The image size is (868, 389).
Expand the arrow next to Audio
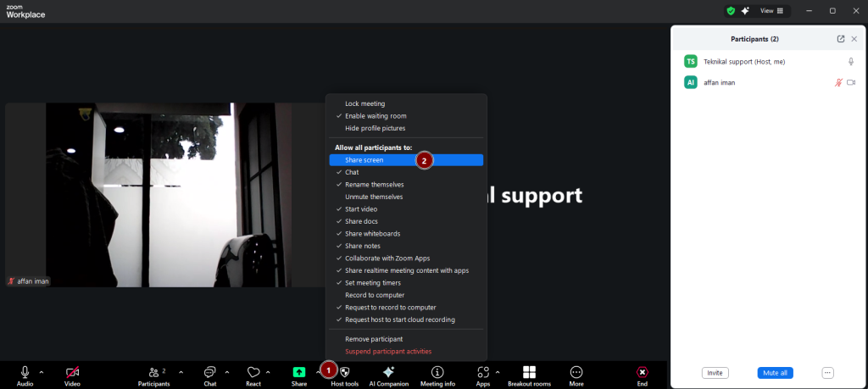tap(42, 372)
